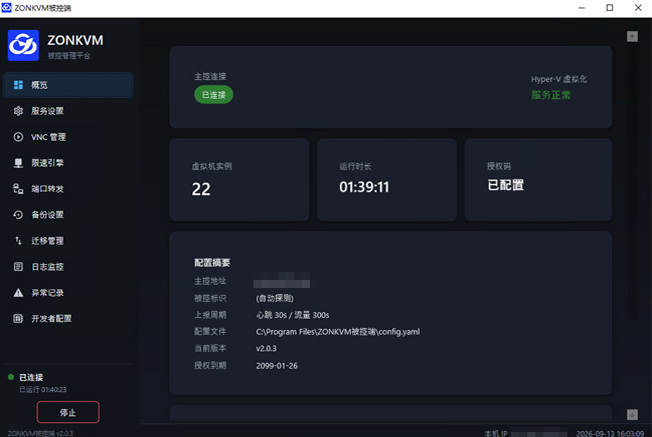The width and height of the screenshot is (652, 437).
Task: Click the expiry date 2099-01-26
Action: [277, 366]
